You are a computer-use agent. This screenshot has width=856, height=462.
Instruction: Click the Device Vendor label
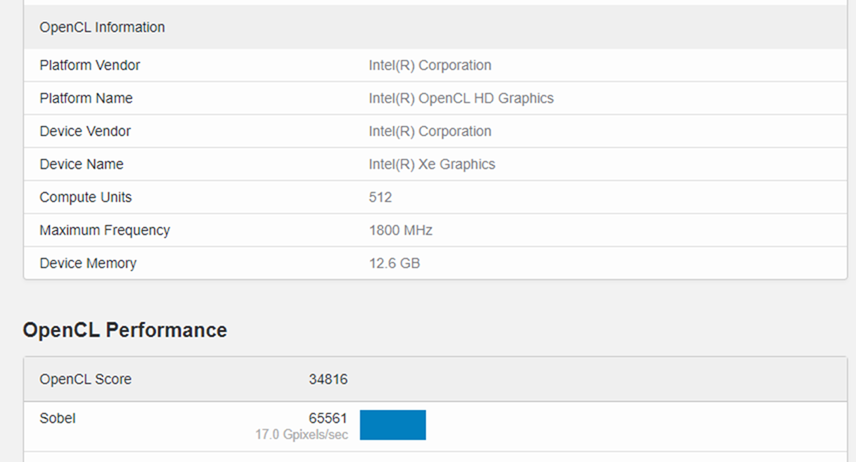[x=85, y=131]
